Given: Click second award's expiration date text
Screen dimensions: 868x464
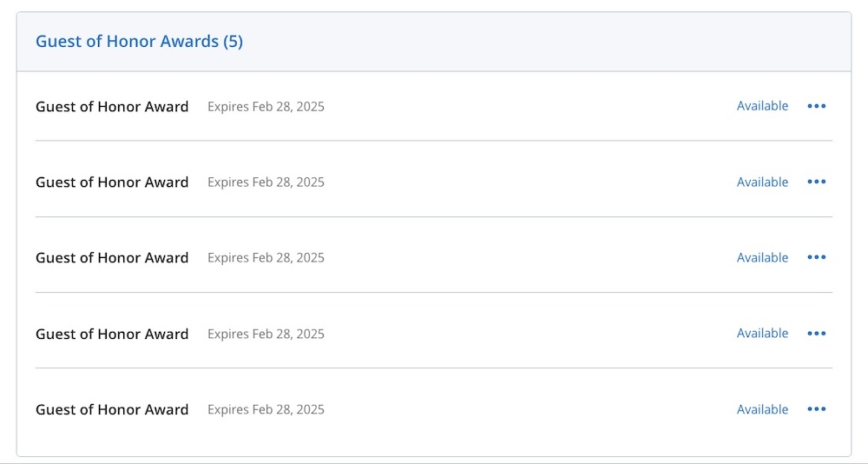Looking at the screenshot, I should pos(266,182).
